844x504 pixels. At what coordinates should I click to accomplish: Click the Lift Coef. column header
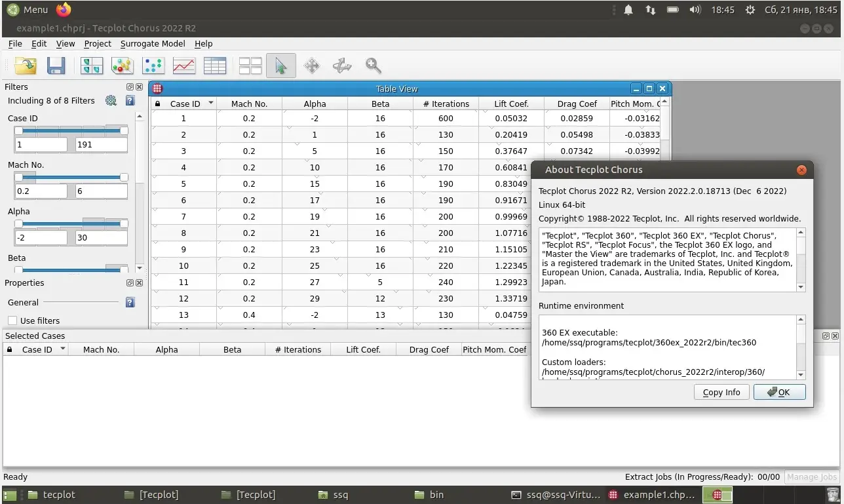tap(511, 104)
